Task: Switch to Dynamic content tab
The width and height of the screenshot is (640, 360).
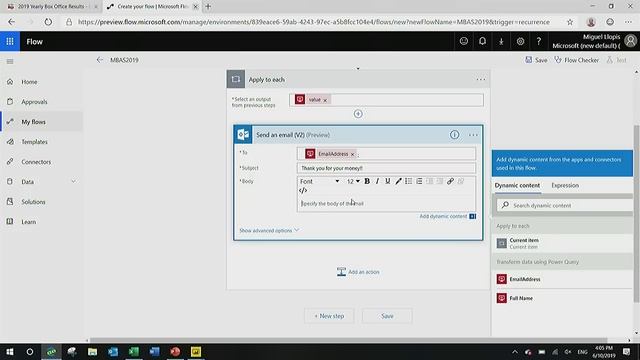Action: click(x=517, y=185)
